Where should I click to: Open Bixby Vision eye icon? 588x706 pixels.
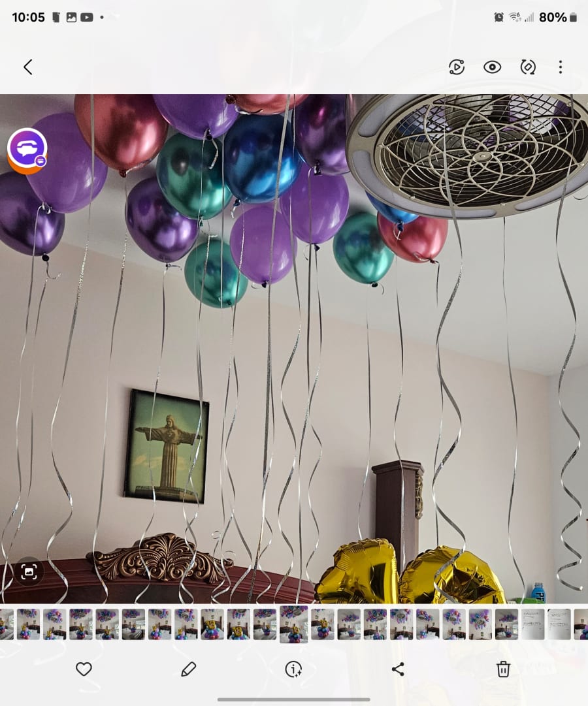pyautogui.click(x=492, y=67)
